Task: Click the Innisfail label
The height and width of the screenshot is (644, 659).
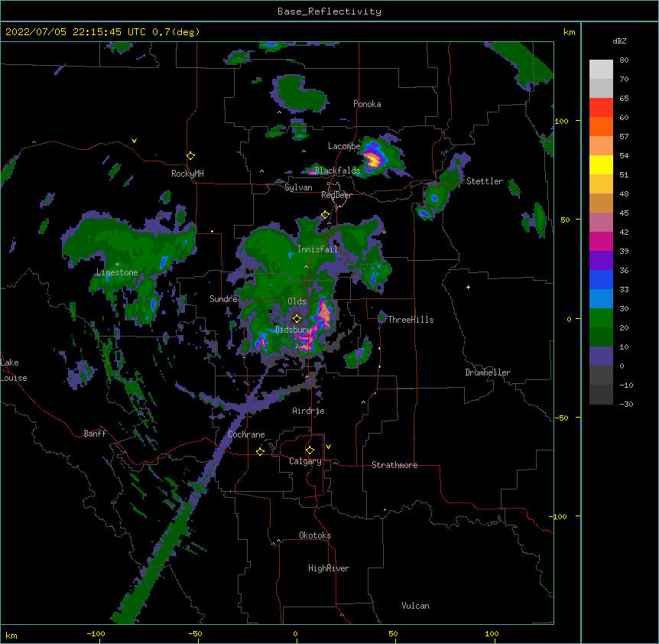Action: 317,249
